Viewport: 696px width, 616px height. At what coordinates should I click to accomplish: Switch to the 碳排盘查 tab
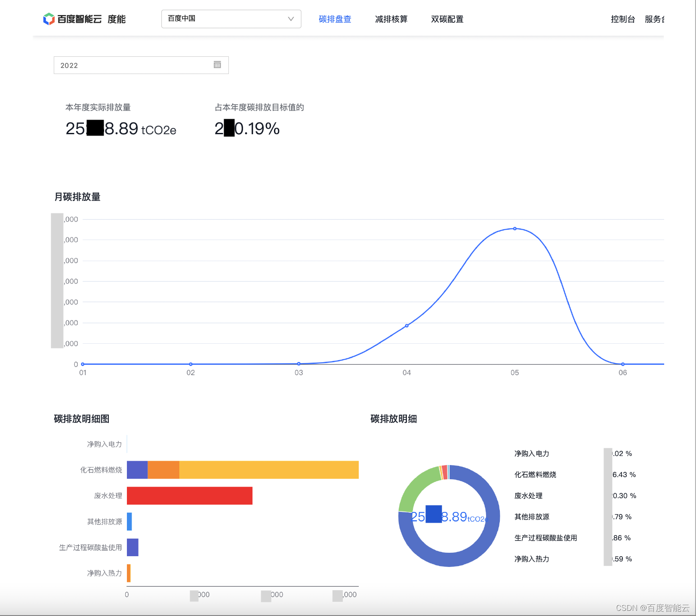[x=335, y=19]
